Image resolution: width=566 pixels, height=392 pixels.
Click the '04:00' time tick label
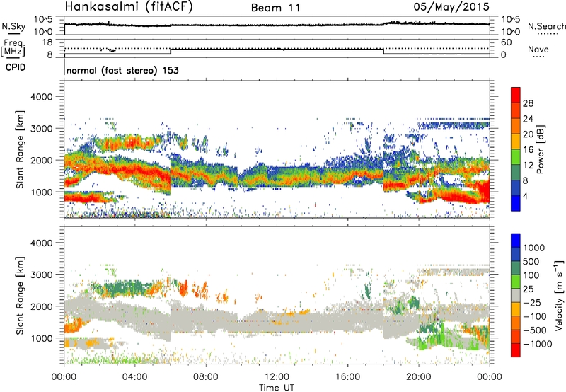coord(134,377)
